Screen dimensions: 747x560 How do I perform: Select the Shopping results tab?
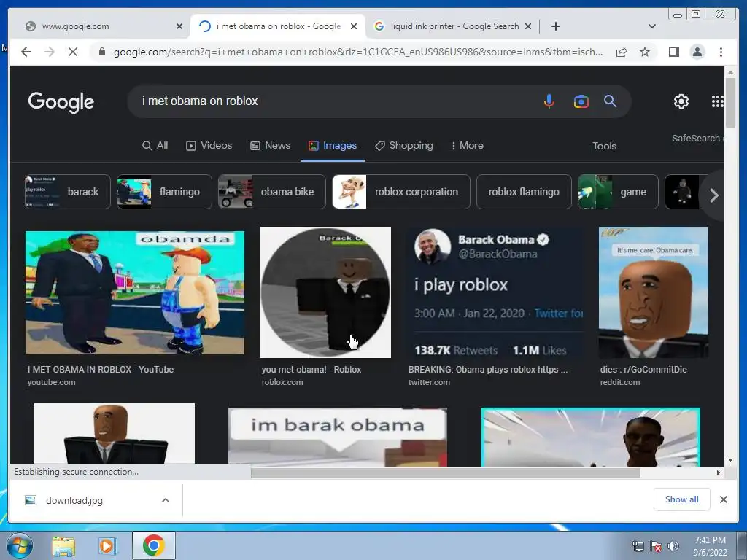coord(403,146)
